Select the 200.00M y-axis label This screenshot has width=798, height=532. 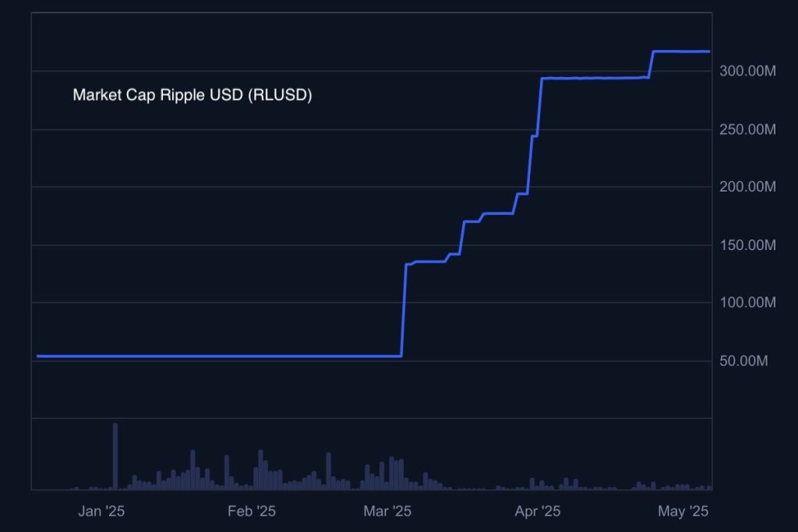[747, 187]
